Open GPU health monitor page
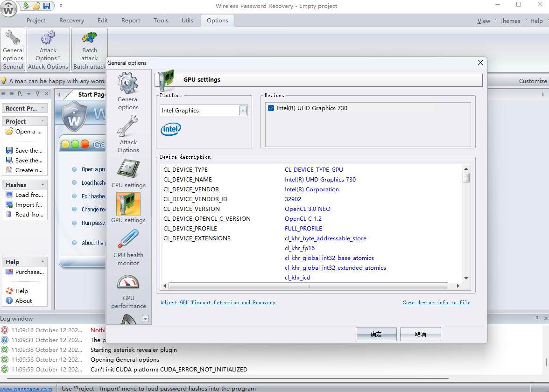The height and width of the screenshot is (392, 549). click(x=128, y=247)
